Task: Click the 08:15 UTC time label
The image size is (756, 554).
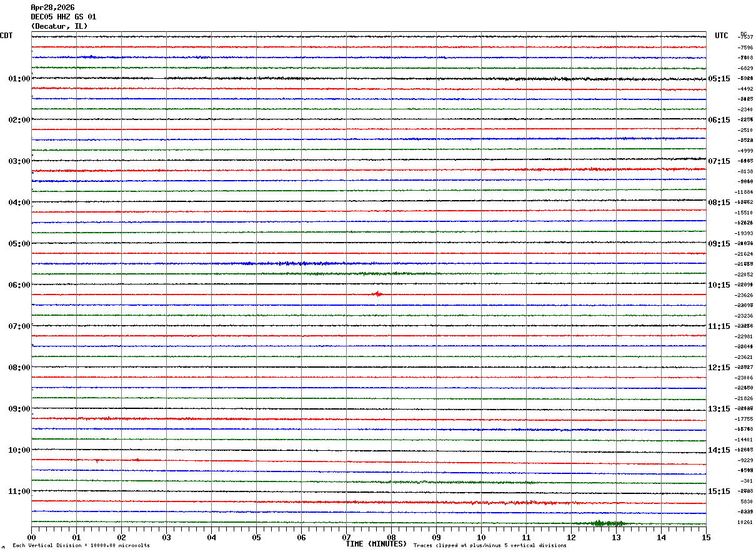Action: click(x=720, y=203)
